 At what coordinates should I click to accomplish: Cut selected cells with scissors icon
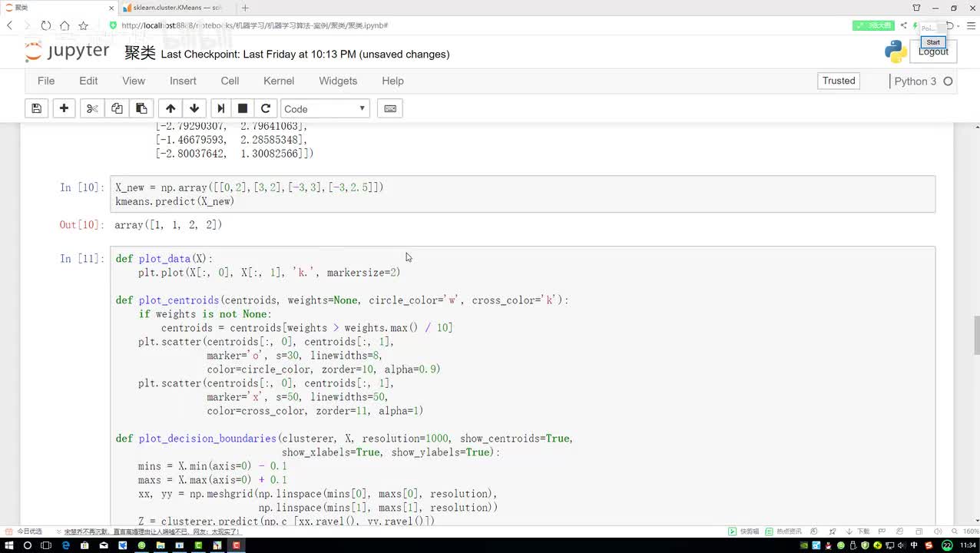tap(91, 108)
